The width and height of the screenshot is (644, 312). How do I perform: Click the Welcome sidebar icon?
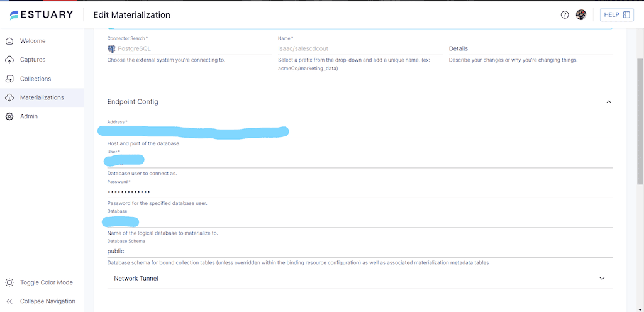pos(9,41)
